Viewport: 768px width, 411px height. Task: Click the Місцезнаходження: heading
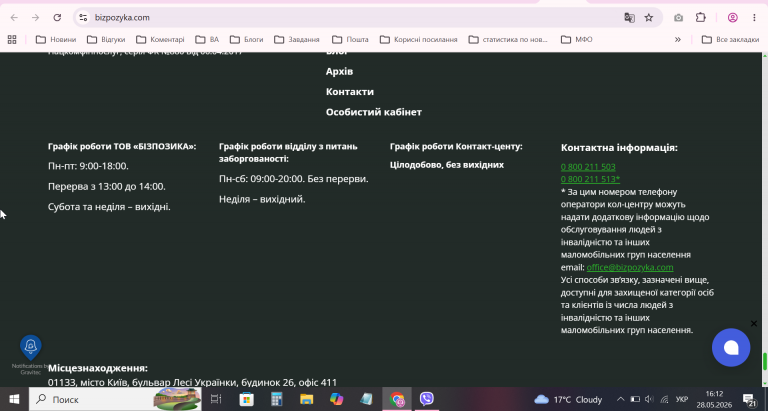pos(98,368)
